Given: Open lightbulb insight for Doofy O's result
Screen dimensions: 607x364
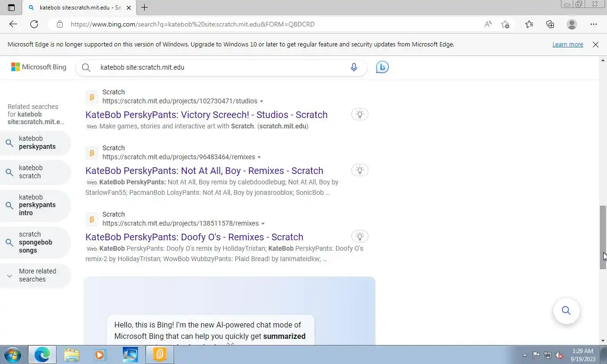Looking at the screenshot, I should point(360,237).
